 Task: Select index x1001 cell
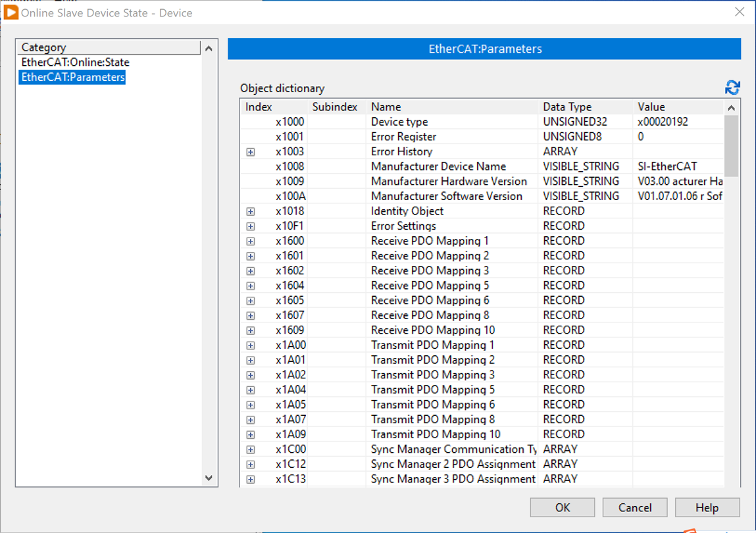290,137
